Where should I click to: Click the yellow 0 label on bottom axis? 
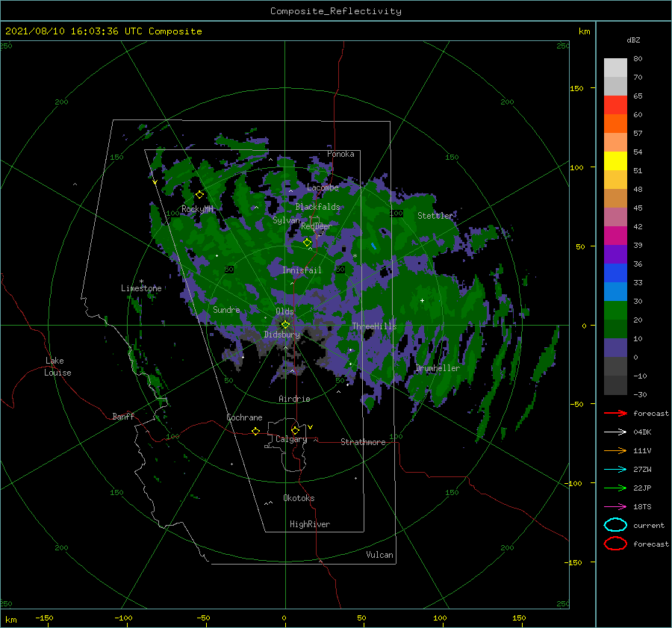(x=284, y=618)
